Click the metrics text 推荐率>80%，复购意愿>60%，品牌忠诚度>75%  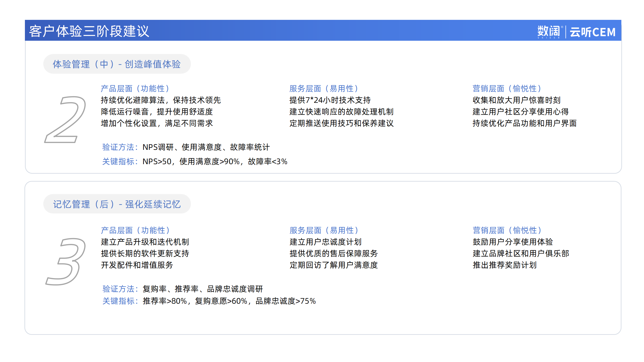(x=229, y=301)
